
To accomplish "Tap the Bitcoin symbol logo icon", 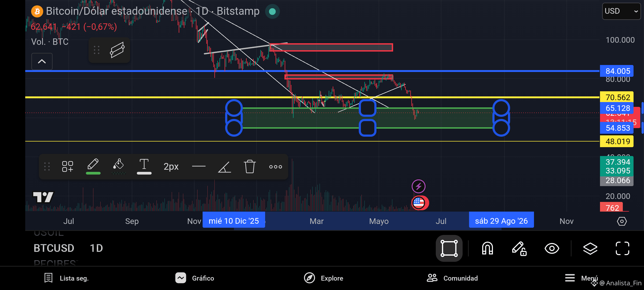I will 37,12.
